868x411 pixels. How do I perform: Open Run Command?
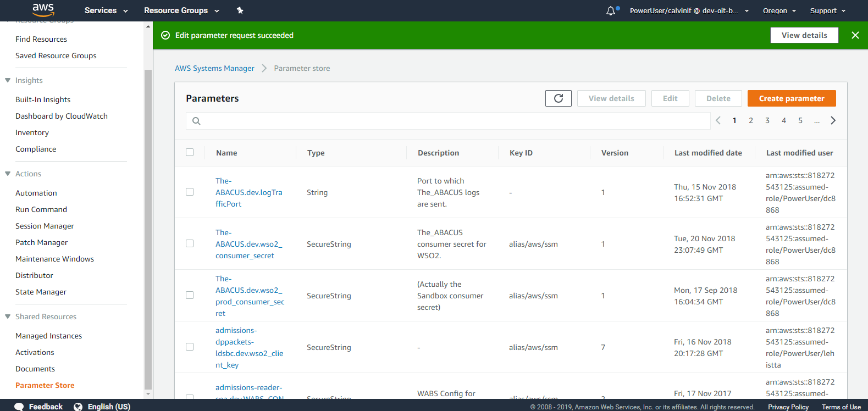(x=41, y=209)
